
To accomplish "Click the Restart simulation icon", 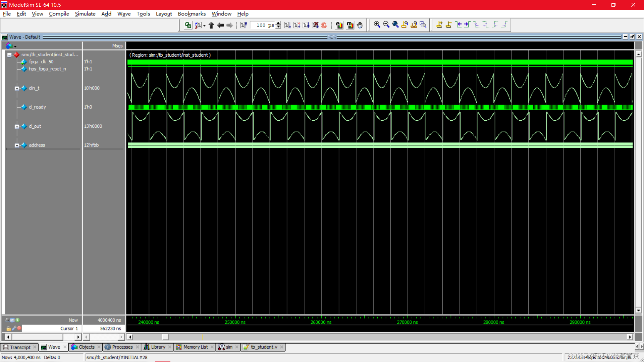I will coord(244,25).
